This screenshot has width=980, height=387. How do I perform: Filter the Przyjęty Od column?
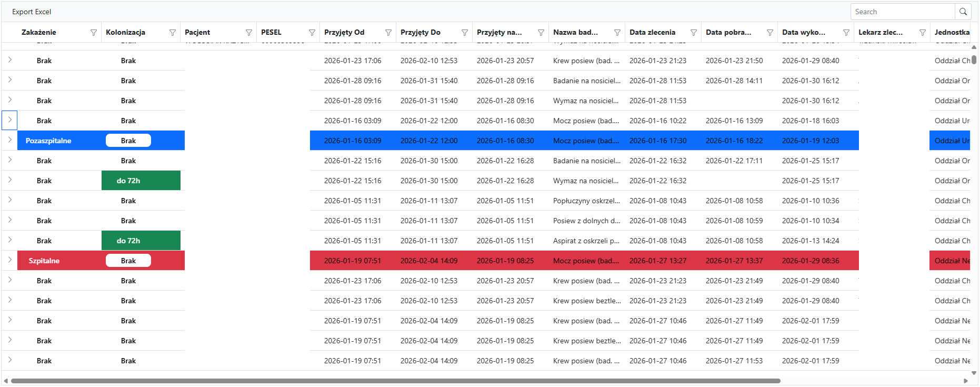tap(388, 33)
